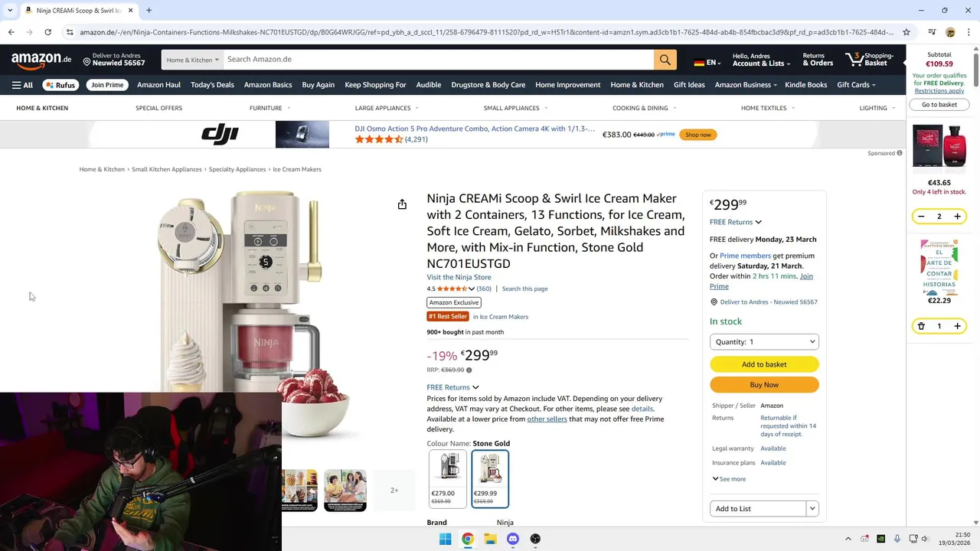
Task: Reload the page with the refresh icon
Action: pos(47,32)
